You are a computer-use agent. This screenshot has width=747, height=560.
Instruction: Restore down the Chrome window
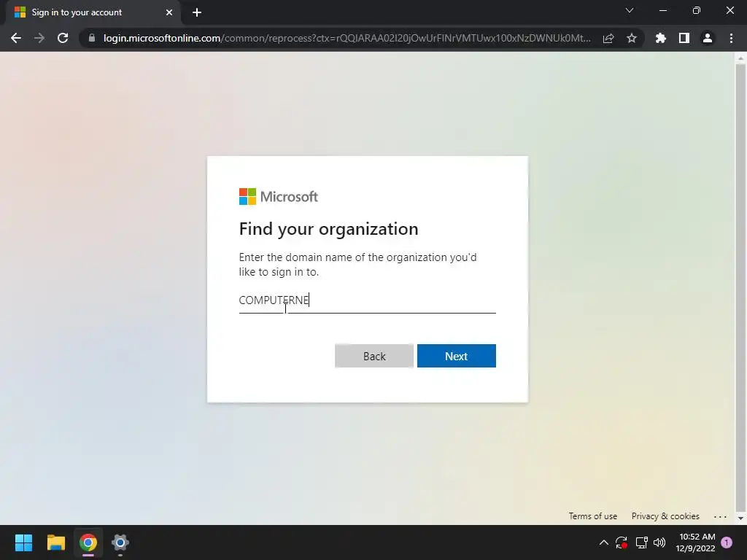click(x=697, y=10)
